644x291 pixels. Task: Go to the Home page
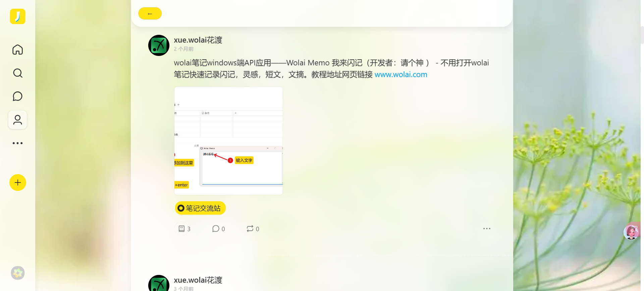(17, 50)
